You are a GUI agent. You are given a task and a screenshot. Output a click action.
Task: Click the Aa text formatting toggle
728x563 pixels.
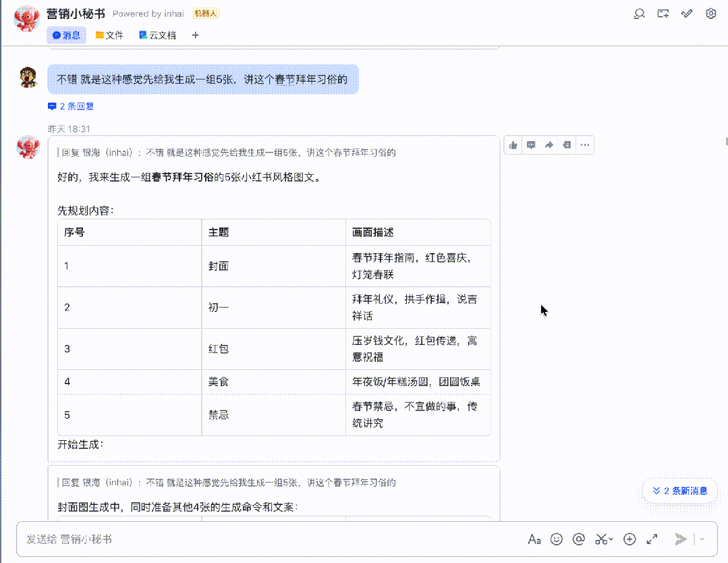click(x=534, y=539)
